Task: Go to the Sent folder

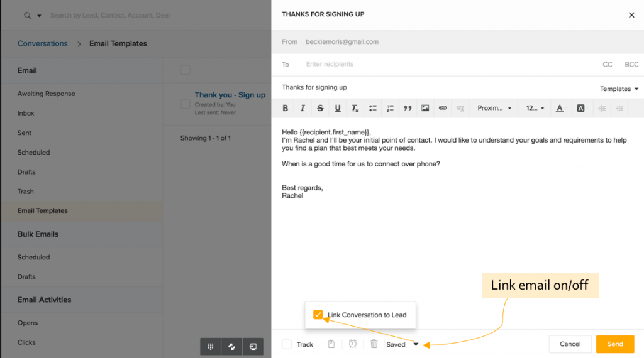Action: click(x=25, y=133)
